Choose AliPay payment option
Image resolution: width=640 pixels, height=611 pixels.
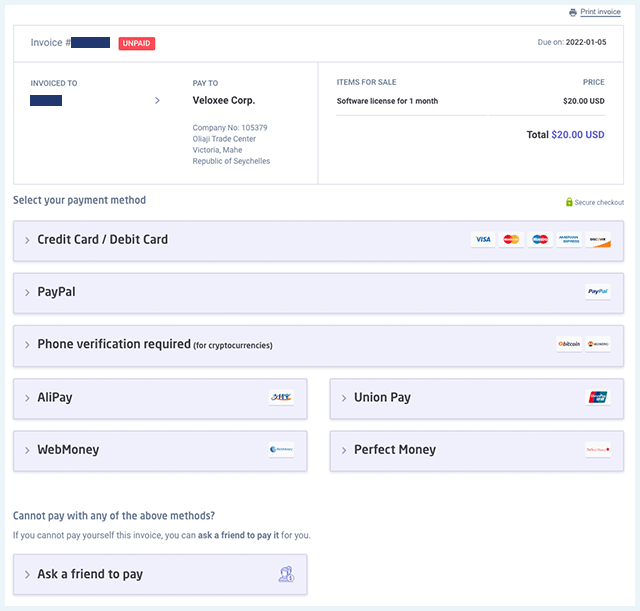(160, 398)
